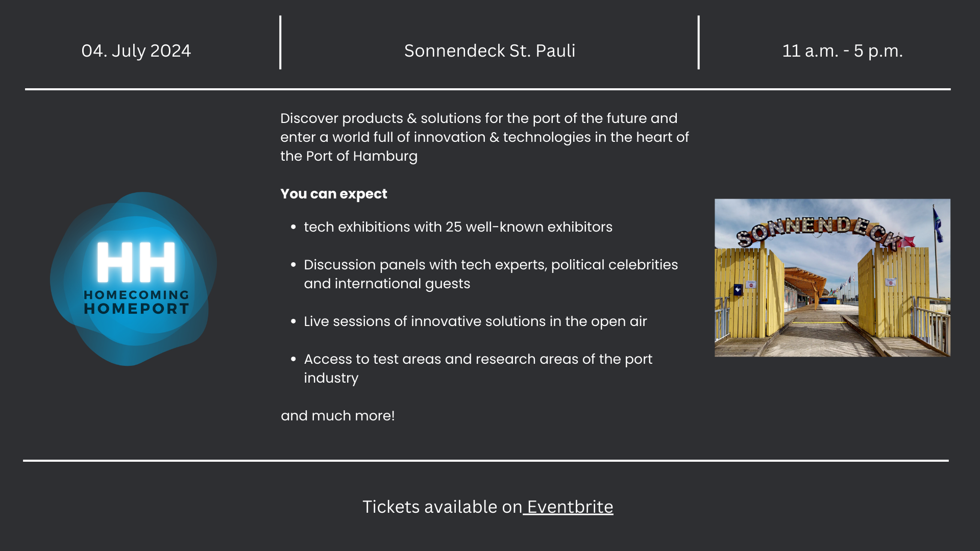Screen dimensions: 980x551
Task: Click the Live sessions bullet point text
Action: 475,321
